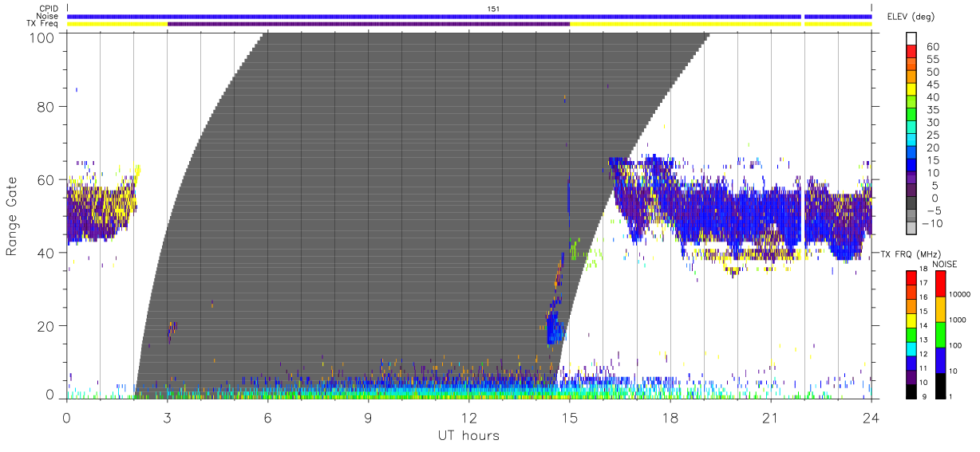Click the UT hours tick label '21'
Screen dimensions: 980x452
tap(770, 417)
